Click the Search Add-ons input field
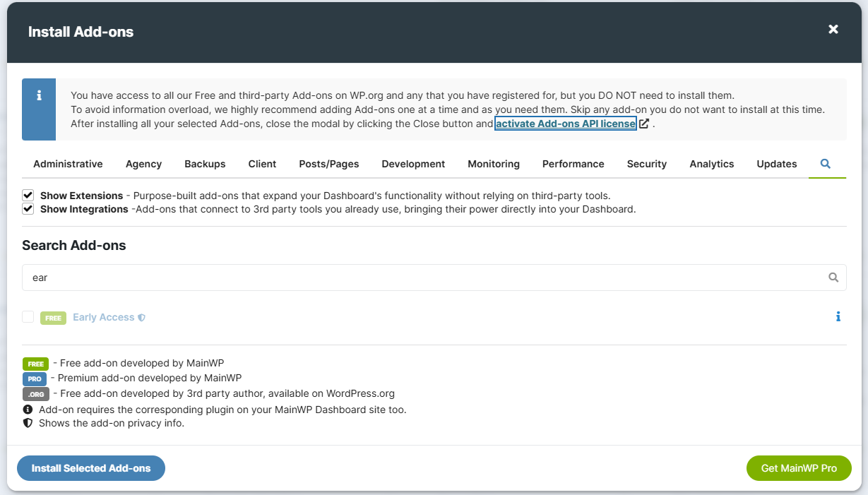The width and height of the screenshot is (868, 495). pos(424,278)
